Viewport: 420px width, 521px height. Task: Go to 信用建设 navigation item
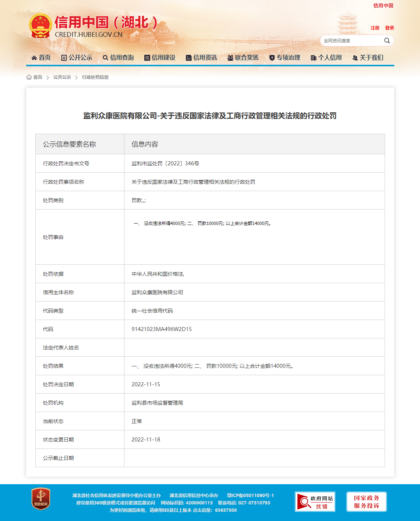[x=160, y=57]
